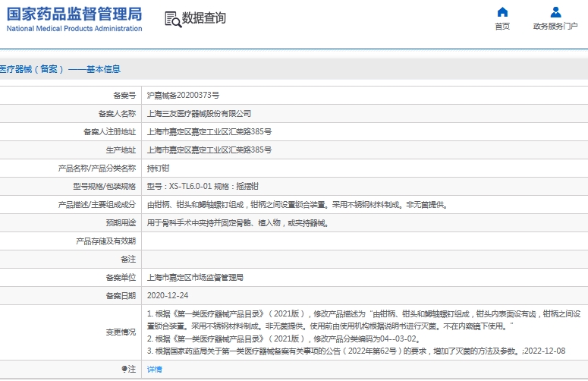
Task: Open the 政务服务门户 person icon
Action: [555, 12]
